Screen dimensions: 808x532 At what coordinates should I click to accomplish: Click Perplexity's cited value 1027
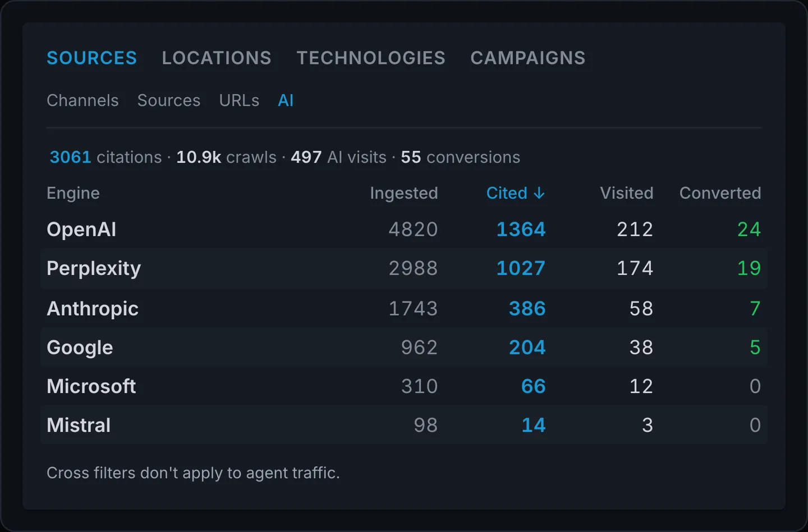521,269
